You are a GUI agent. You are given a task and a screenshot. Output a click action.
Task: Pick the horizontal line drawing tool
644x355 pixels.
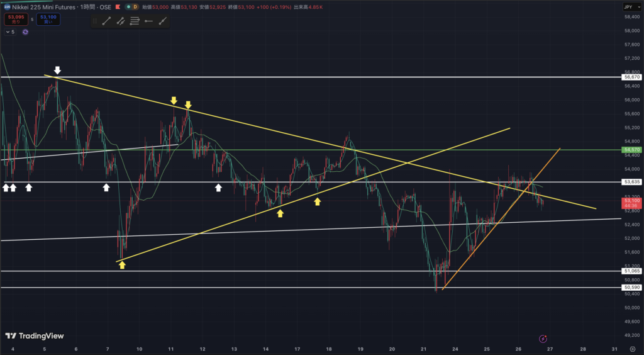coord(148,21)
